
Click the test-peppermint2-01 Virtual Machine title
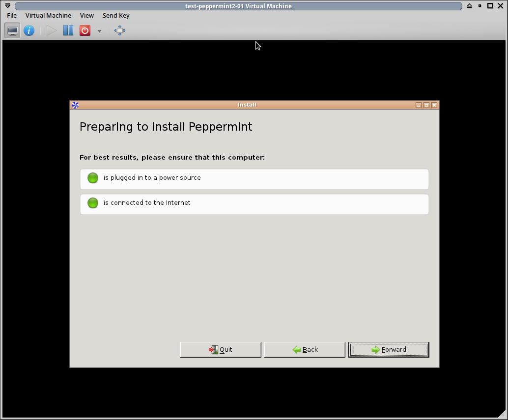pyautogui.click(x=238, y=6)
